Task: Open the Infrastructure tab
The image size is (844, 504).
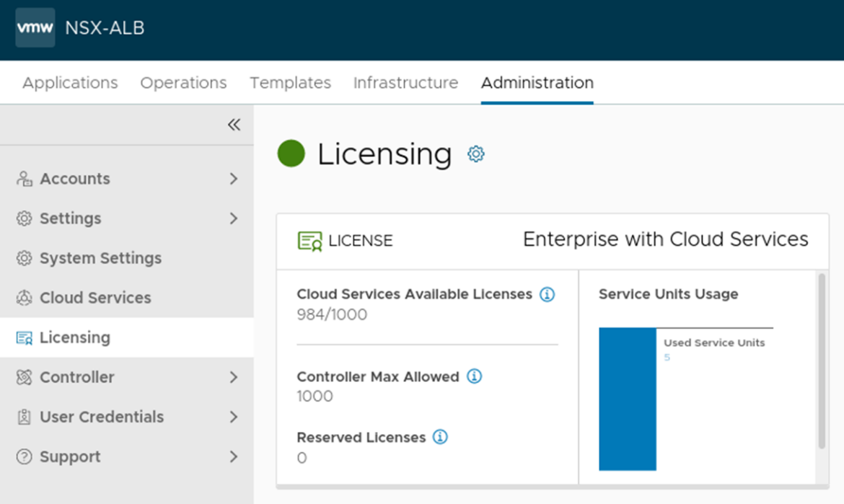Action: 405,83
